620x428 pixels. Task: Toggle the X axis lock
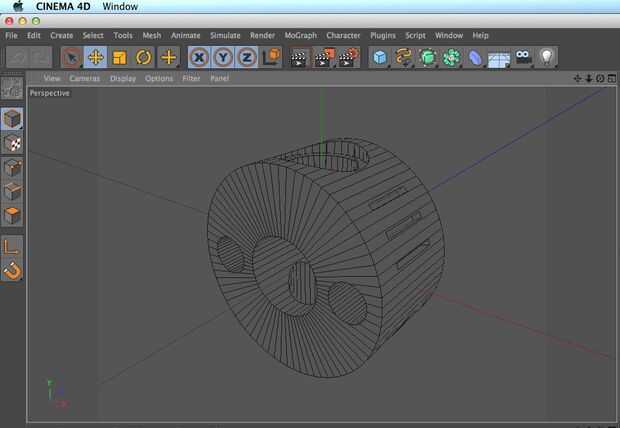point(199,57)
